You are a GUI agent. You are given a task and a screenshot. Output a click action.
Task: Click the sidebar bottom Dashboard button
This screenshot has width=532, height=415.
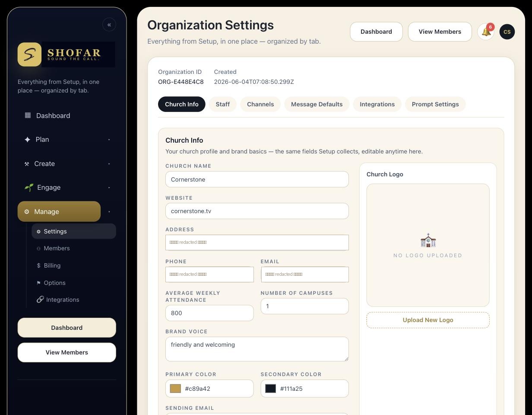pos(67,328)
